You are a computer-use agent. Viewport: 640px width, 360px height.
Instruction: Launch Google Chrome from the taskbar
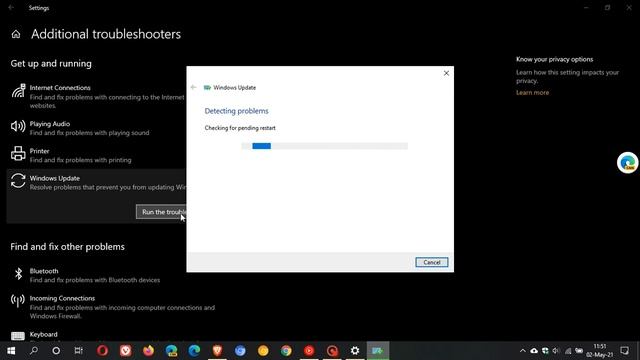point(286,351)
